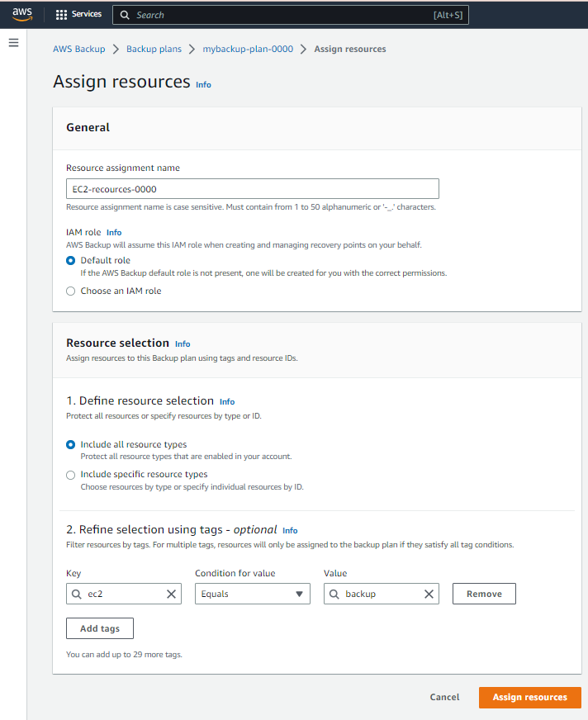This screenshot has width=588, height=720.
Task: Open Info link beside Refine selection using tags
Action: click(290, 531)
